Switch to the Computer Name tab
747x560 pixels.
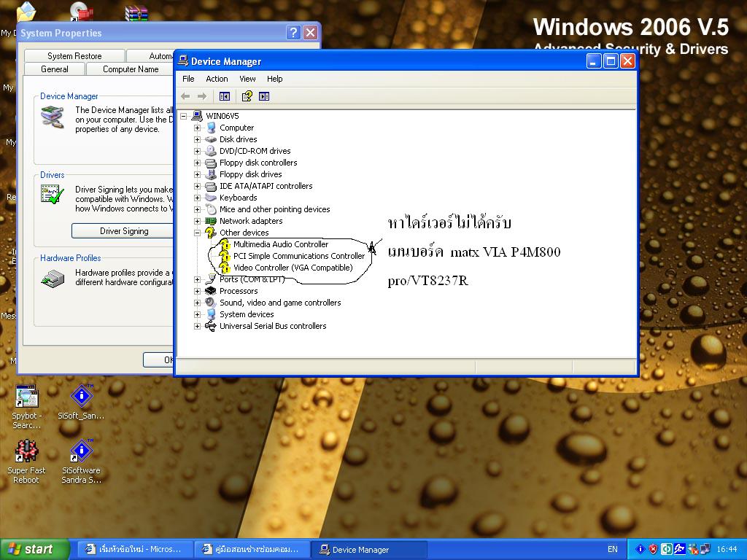point(131,69)
